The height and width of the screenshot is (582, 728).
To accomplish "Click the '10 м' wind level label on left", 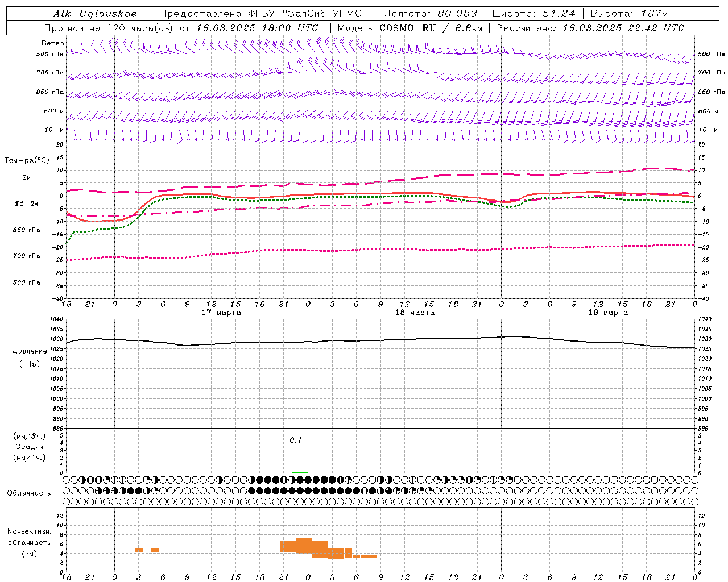I will [x=55, y=130].
